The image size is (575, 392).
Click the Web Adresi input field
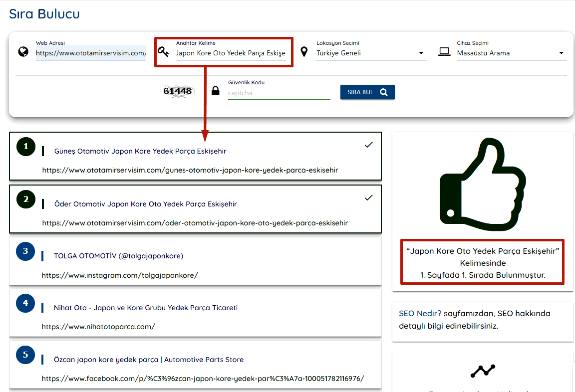coord(90,53)
